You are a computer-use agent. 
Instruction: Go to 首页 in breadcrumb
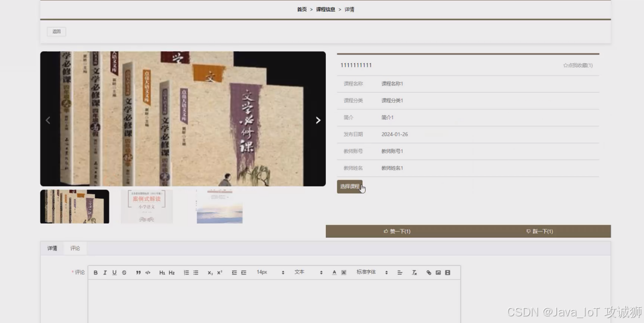tap(302, 9)
